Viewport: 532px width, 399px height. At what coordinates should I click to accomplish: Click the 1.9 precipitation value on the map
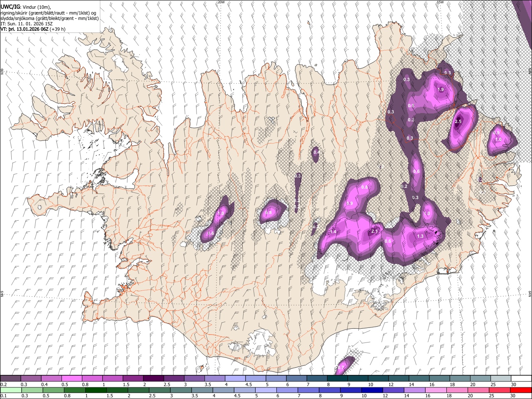pos(441,89)
